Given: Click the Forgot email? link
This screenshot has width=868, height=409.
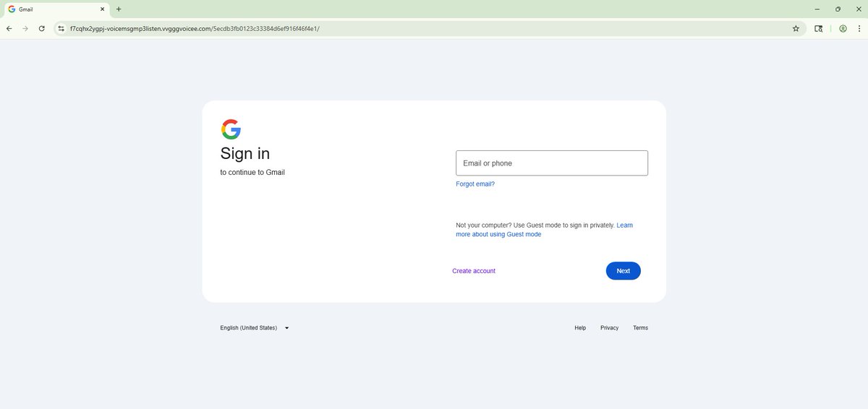Looking at the screenshot, I should coord(475,184).
